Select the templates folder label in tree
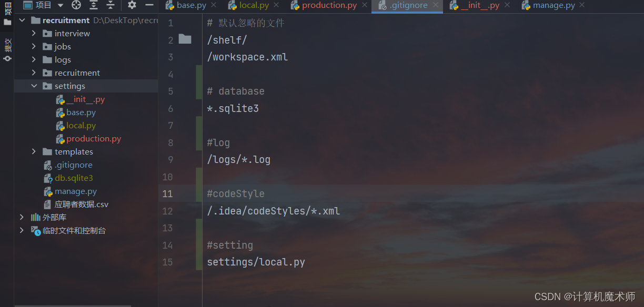 74,151
